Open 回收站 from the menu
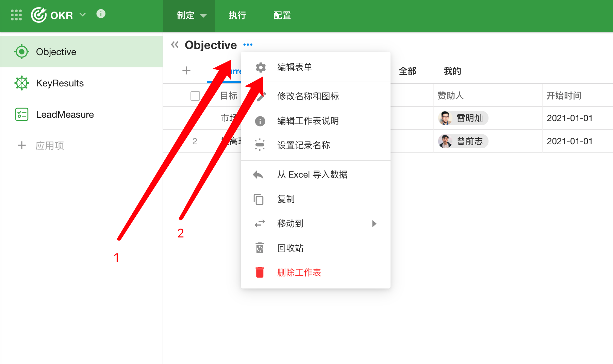The image size is (613, 364). point(316,248)
